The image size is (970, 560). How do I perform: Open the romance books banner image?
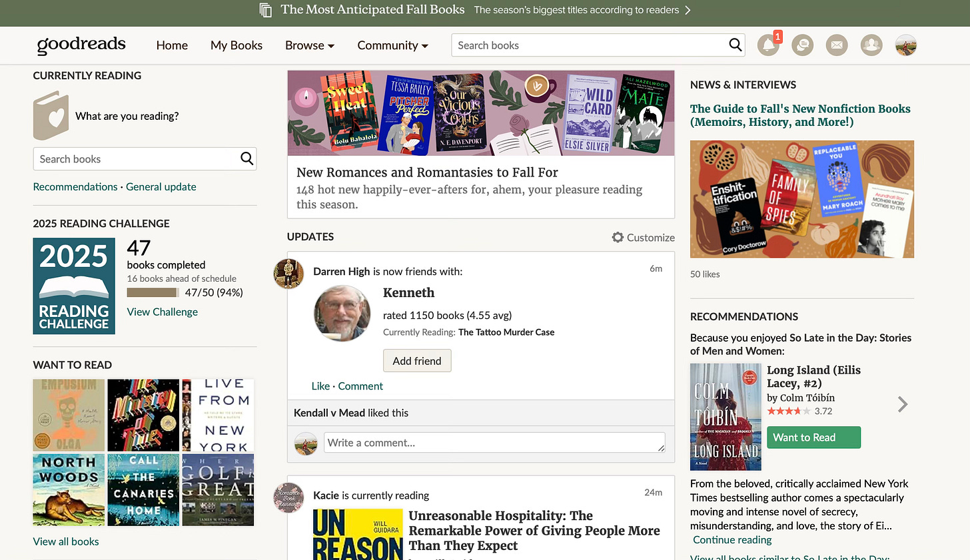point(481,113)
